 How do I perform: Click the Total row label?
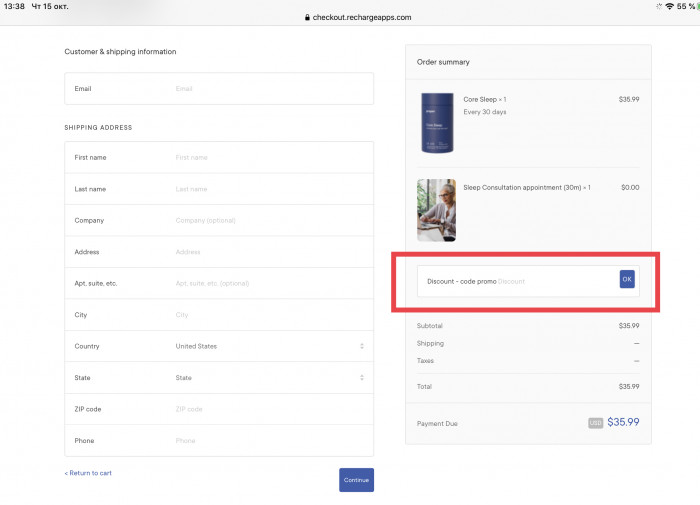click(x=424, y=387)
